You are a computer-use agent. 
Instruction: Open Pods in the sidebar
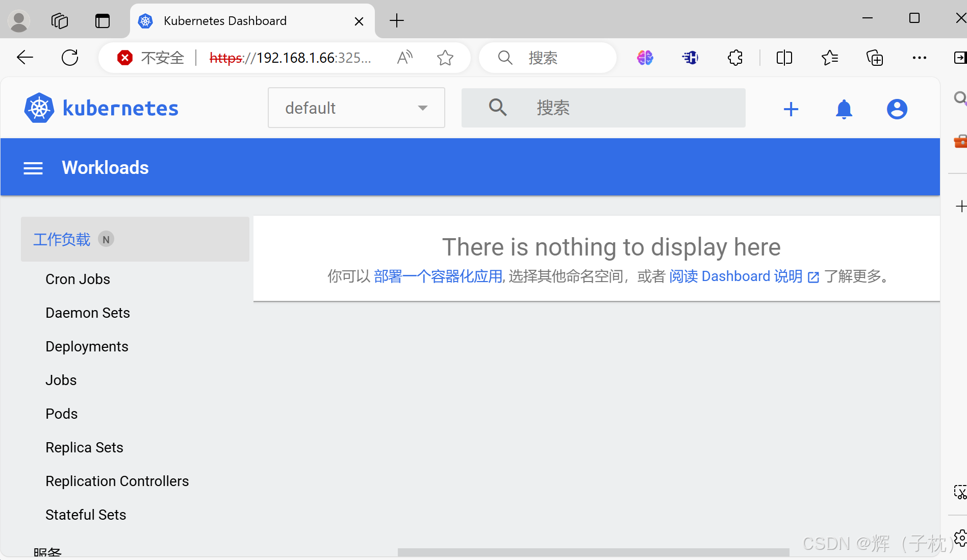tap(62, 414)
